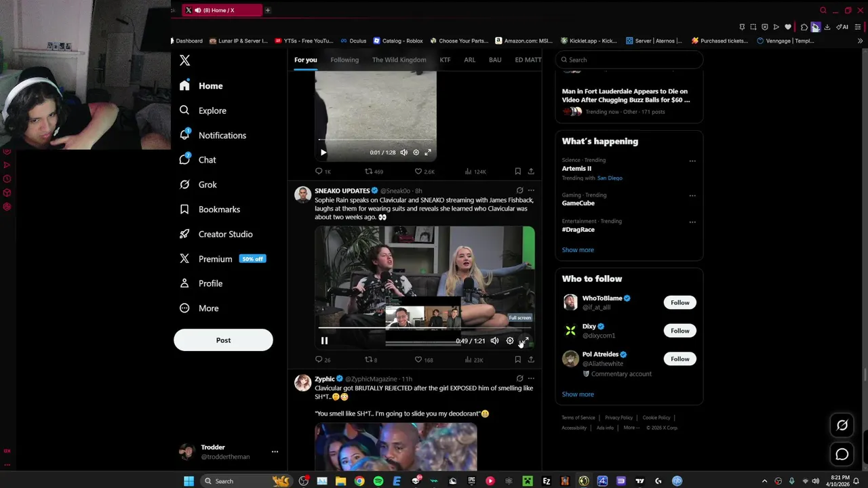Screen dimensions: 868x488
Task: Open floating chat bubble button
Action: [842, 455]
